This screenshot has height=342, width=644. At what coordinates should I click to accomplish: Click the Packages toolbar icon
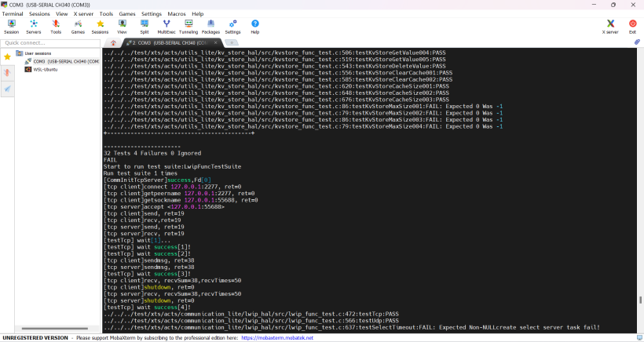coord(210,27)
